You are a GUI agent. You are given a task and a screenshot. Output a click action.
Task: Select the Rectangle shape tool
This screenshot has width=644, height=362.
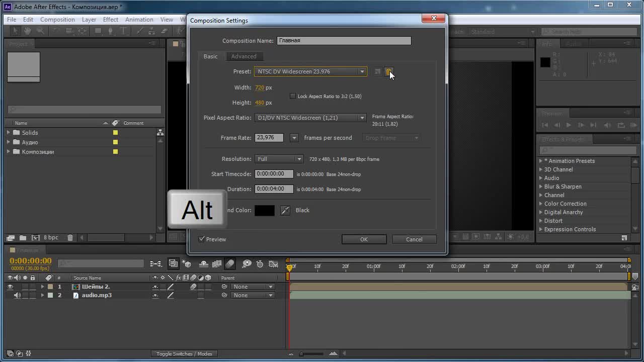(x=98, y=31)
